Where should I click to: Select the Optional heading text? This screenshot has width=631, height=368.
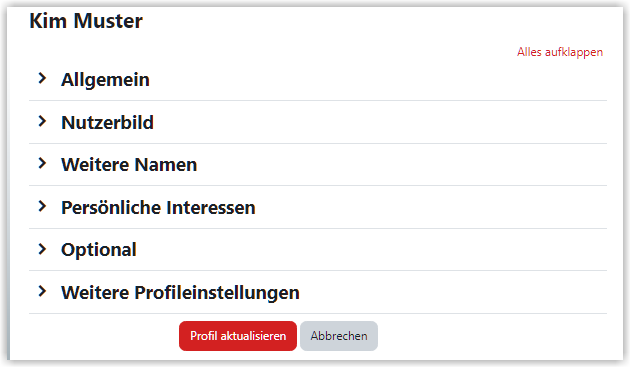(x=99, y=250)
